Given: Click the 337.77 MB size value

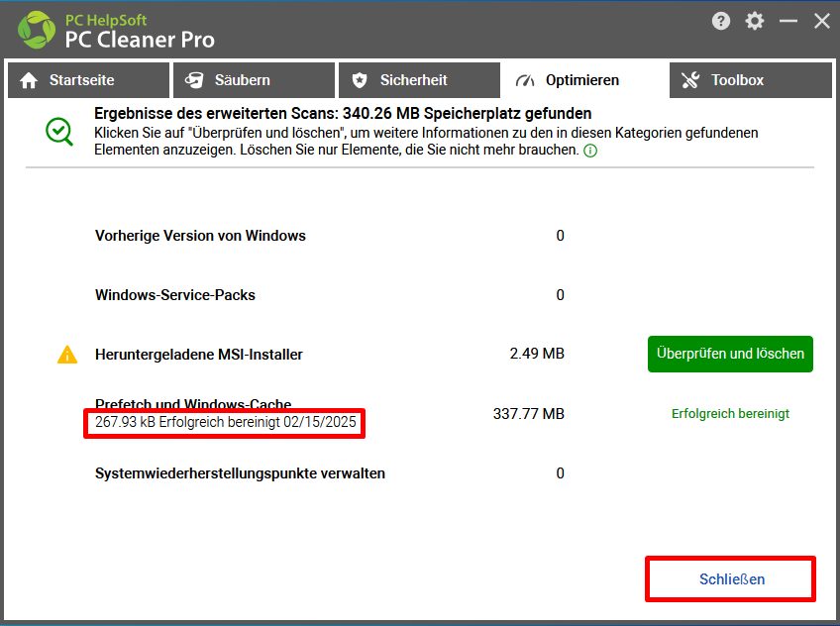Looking at the screenshot, I should 529,414.
